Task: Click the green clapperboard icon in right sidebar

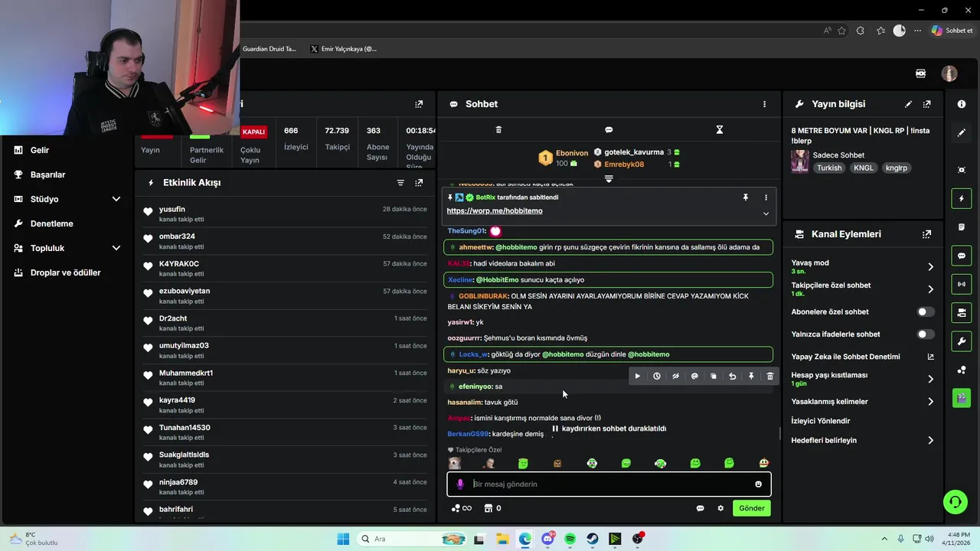Action: click(x=962, y=398)
